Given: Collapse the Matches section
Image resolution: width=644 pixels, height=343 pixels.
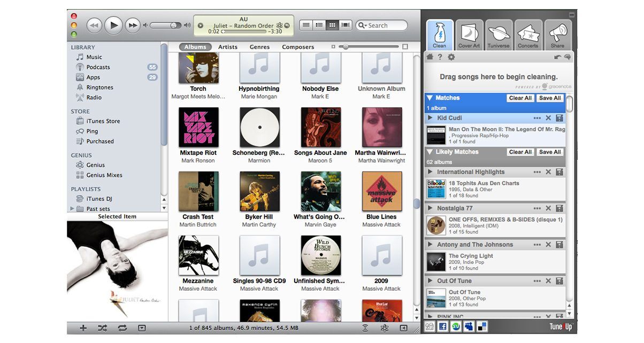Looking at the screenshot, I should 430,98.
